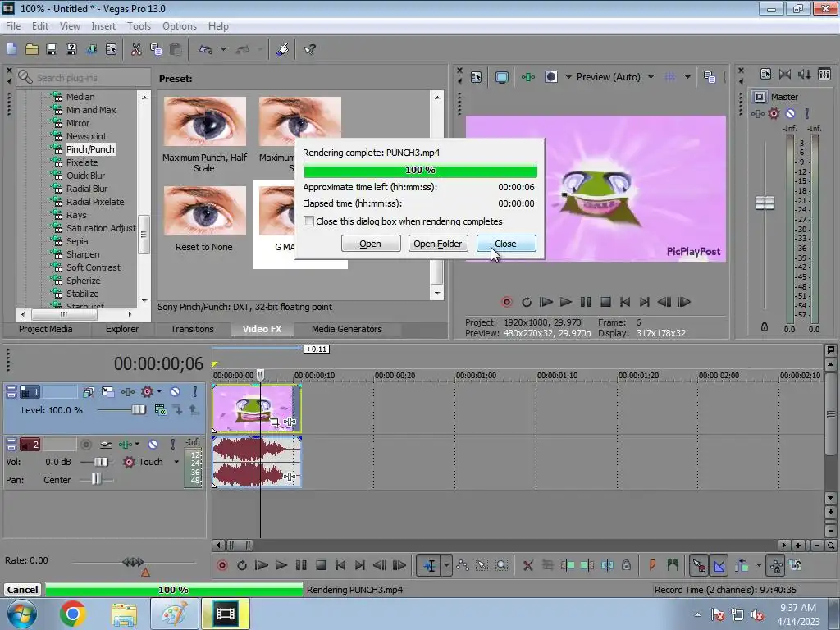Click the Dim Output speaker icon in mixer
Screen dimensions: 840x630
(804, 75)
